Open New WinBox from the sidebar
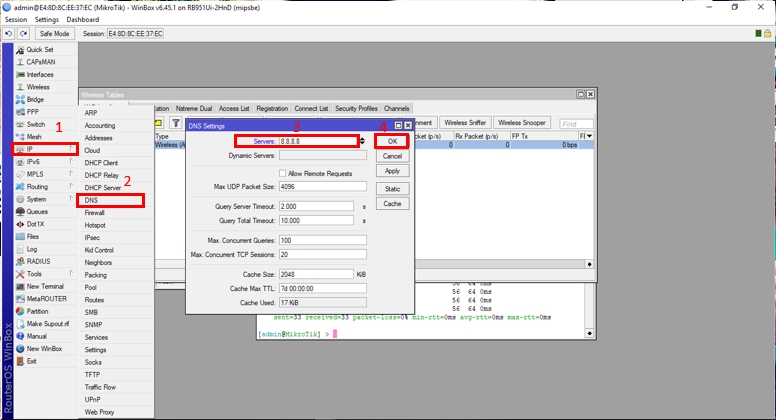The height and width of the screenshot is (420, 776). [46, 349]
